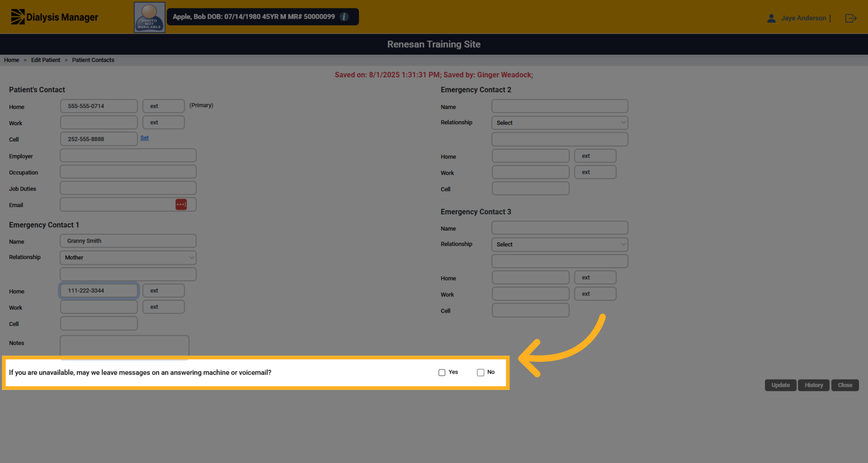Viewport: 868px width, 463px height.
Task: Select Patient Contacts breadcrumb
Action: pyautogui.click(x=93, y=60)
